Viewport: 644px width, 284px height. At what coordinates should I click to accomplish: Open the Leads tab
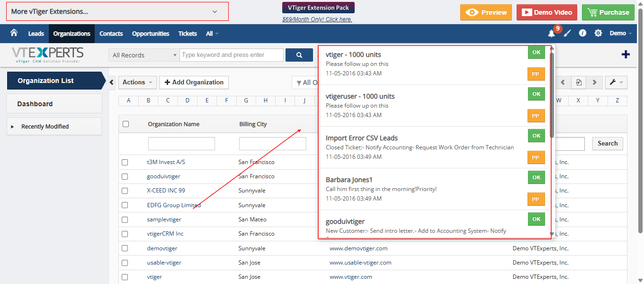pos(36,34)
